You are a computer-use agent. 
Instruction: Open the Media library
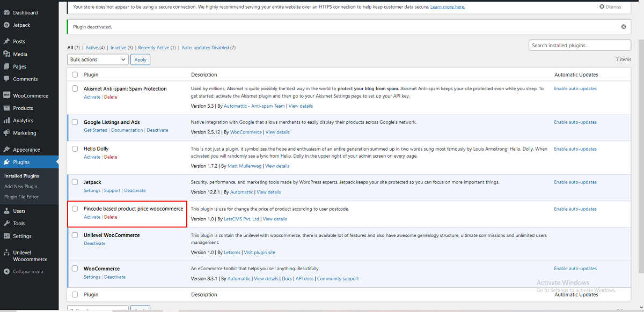21,54
